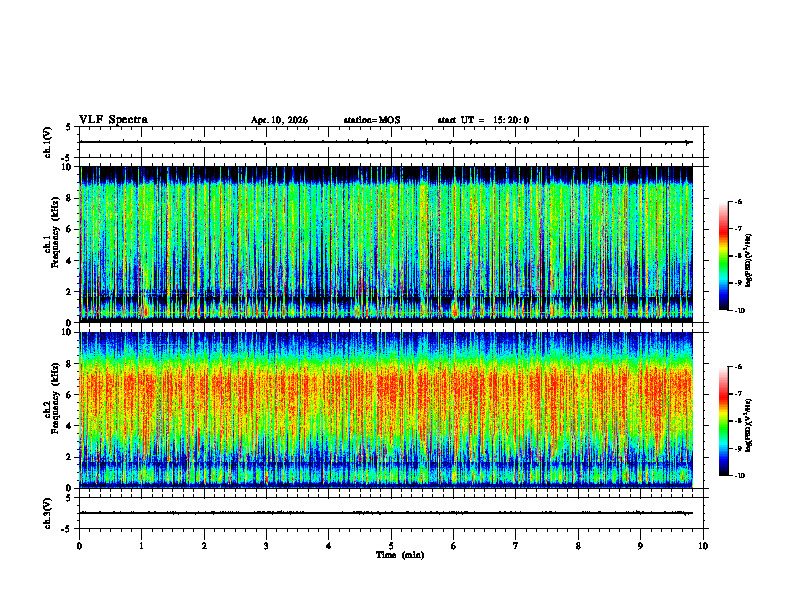Click time axis tick label "7"
This screenshot has width=792, height=612.
[516, 546]
